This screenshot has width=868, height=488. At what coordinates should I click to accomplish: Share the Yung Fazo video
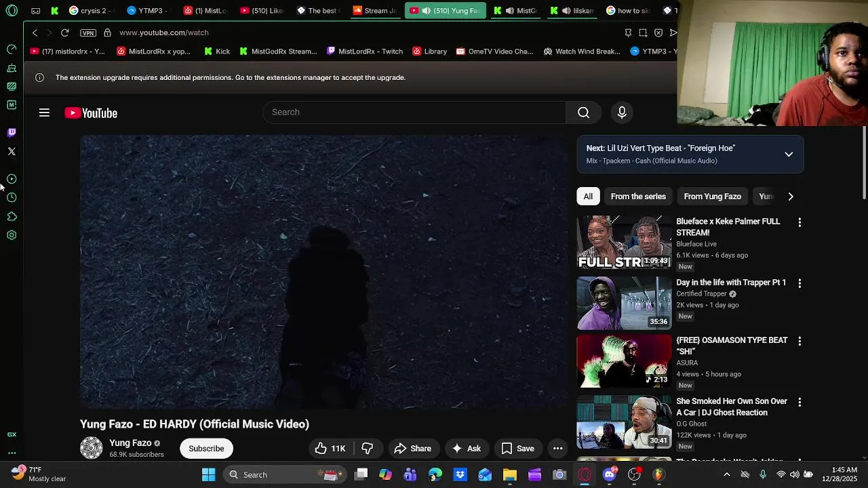(412, 448)
